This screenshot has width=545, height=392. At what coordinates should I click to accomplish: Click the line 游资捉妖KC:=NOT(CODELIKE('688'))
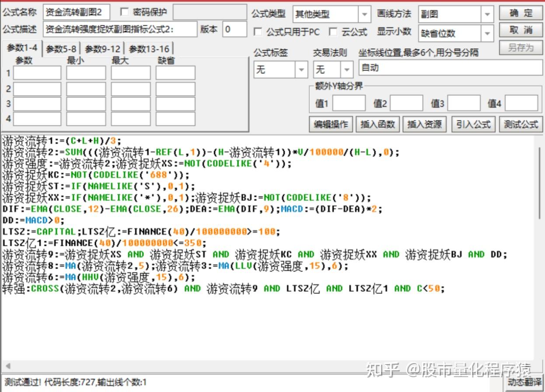tap(96, 175)
